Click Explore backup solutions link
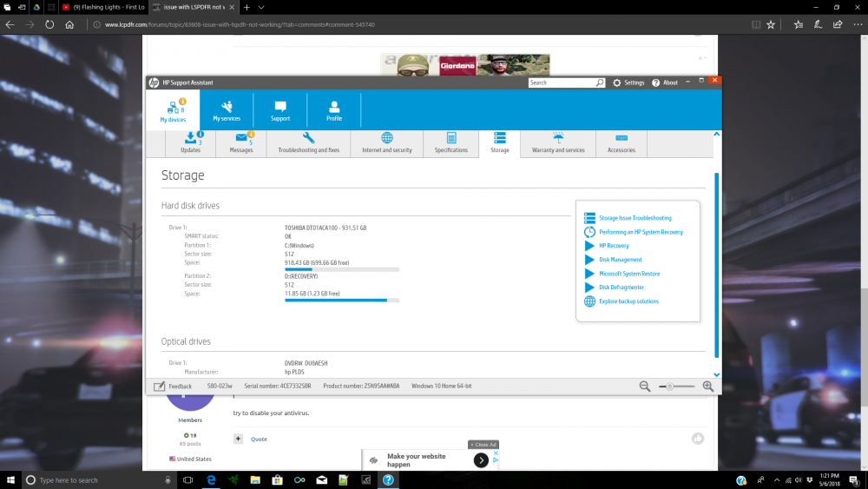The image size is (868, 489). pyautogui.click(x=628, y=301)
